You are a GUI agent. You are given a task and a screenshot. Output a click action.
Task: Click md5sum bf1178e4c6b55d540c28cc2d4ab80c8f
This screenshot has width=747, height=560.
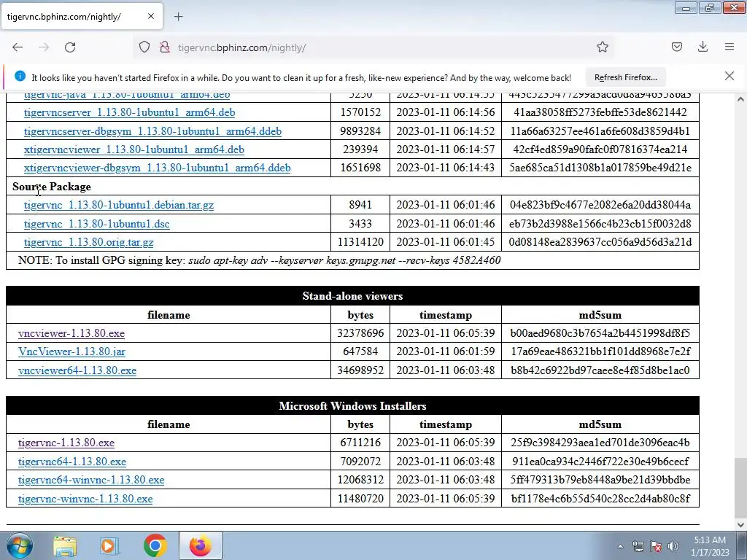(x=600, y=499)
